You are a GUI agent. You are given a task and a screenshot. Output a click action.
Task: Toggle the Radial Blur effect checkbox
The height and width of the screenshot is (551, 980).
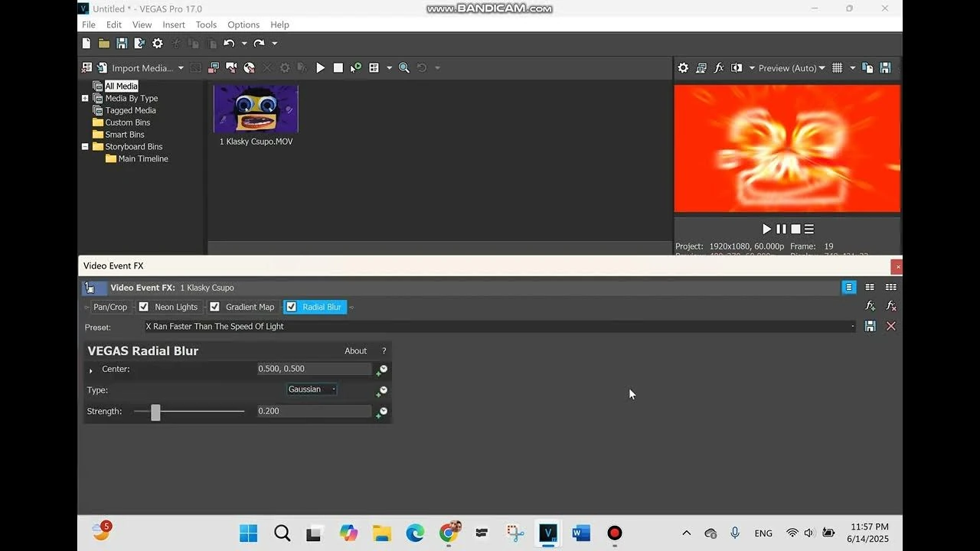[291, 306]
